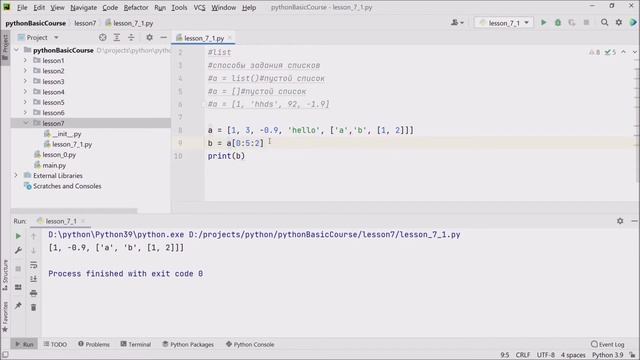This screenshot has width=640, height=360.
Task: Collapse all icon in Project panel header
Action: pos(131,38)
